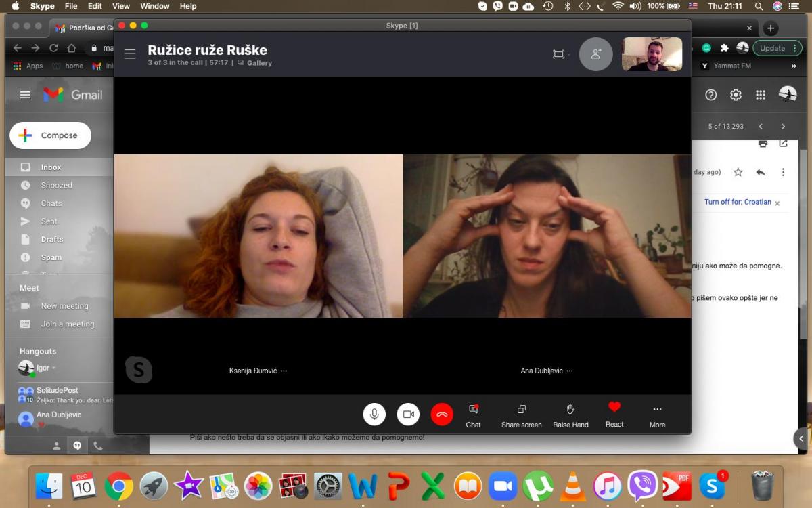The height and width of the screenshot is (508, 812).
Task: Select Spam in Gmail sidebar
Action: tap(51, 257)
